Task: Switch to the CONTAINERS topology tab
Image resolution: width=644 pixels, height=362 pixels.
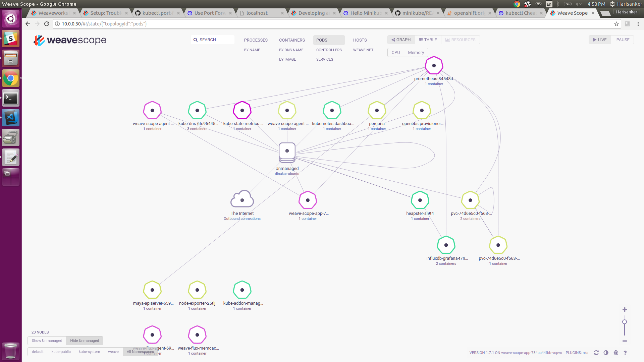Action: click(x=292, y=40)
